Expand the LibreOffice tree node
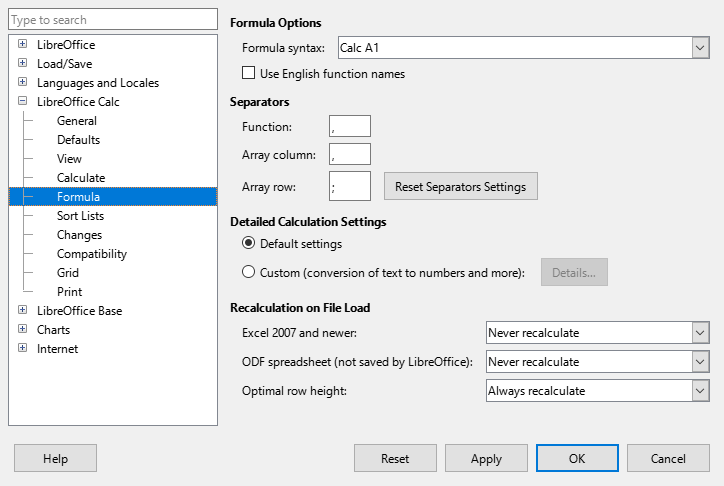This screenshot has width=724, height=486. pyautogui.click(x=23, y=45)
